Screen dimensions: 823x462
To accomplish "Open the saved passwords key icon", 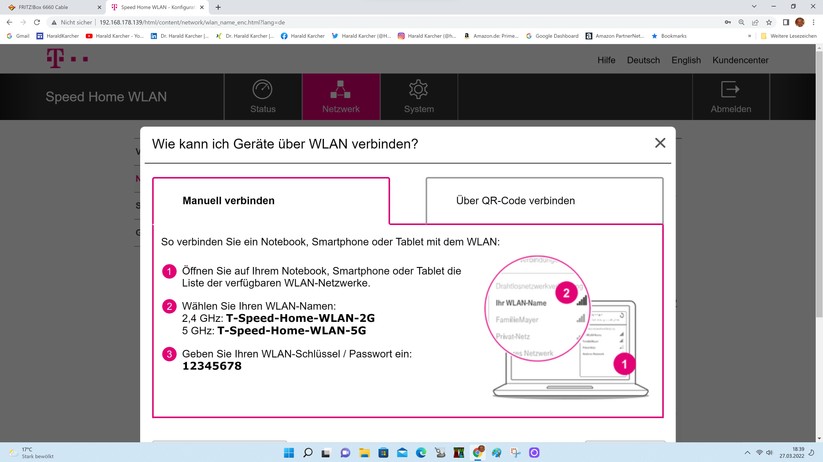I will click(727, 22).
